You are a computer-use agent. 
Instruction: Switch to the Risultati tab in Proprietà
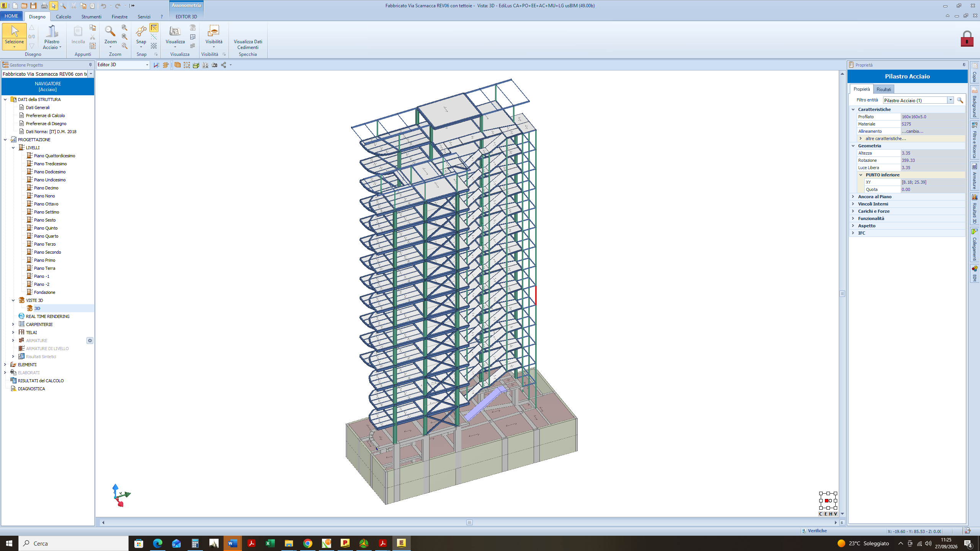coord(884,90)
